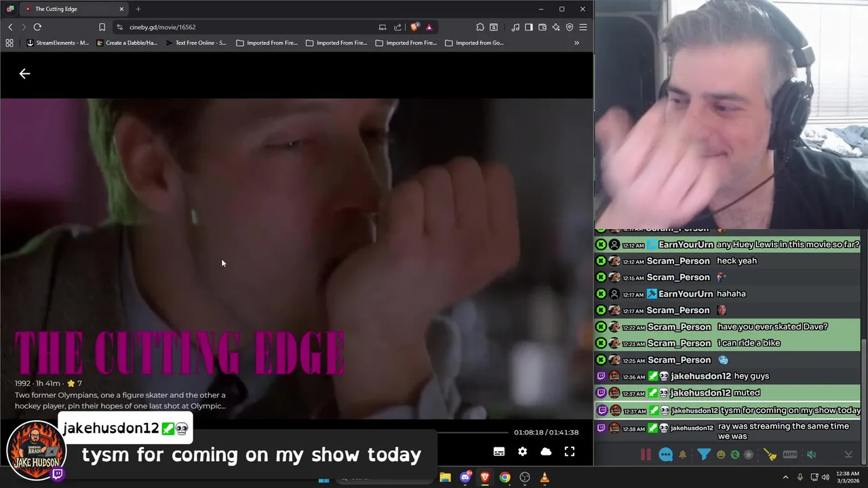The image size is (868, 488).
Task: Open the Text Free Online bookmark
Action: [196, 43]
